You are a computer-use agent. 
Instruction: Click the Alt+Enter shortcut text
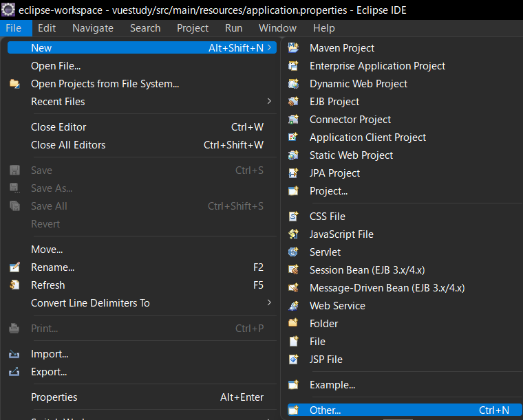(x=242, y=397)
